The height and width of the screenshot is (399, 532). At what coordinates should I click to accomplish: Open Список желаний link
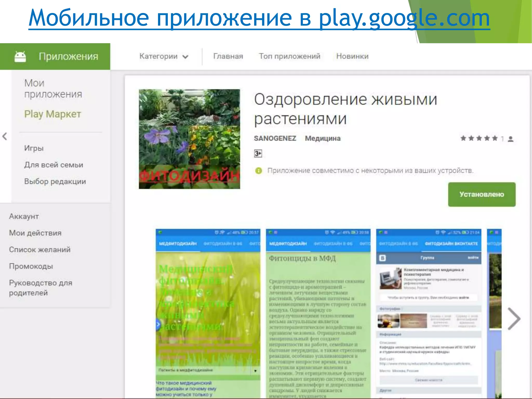coord(40,250)
